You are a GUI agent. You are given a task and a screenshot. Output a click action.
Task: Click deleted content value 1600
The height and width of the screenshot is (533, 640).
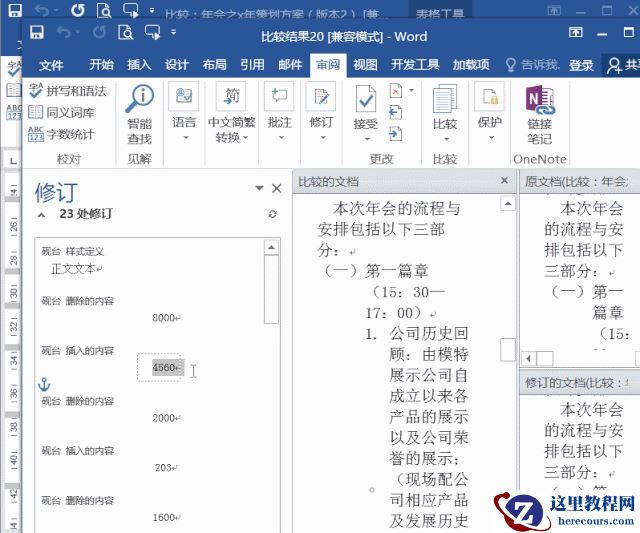pyautogui.click(x=166, y=517)
